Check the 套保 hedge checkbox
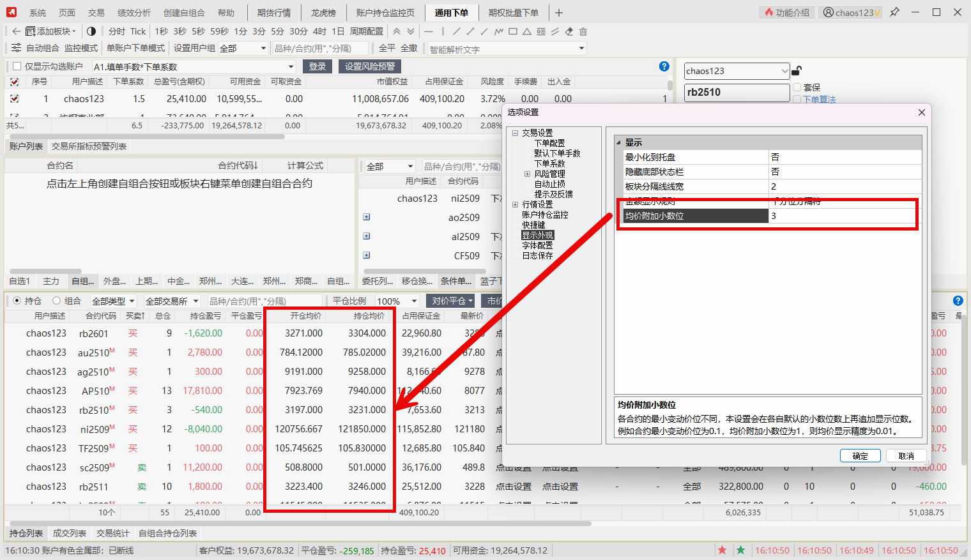 797,87
